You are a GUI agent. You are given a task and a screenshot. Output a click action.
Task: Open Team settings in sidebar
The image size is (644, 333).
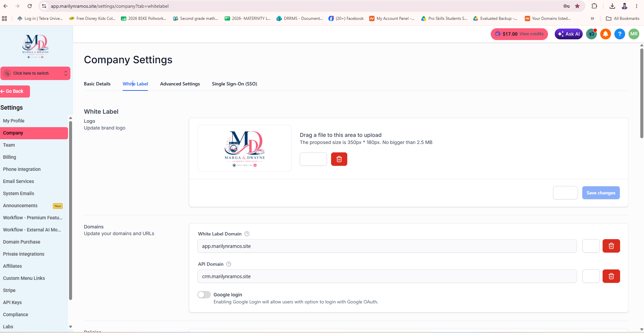click(34, 145)
